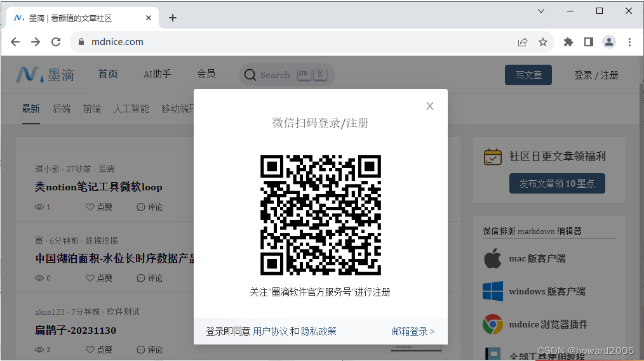Toggle the browser side panel
This screenshot has width=644, height=361.
tap(589, 42)
